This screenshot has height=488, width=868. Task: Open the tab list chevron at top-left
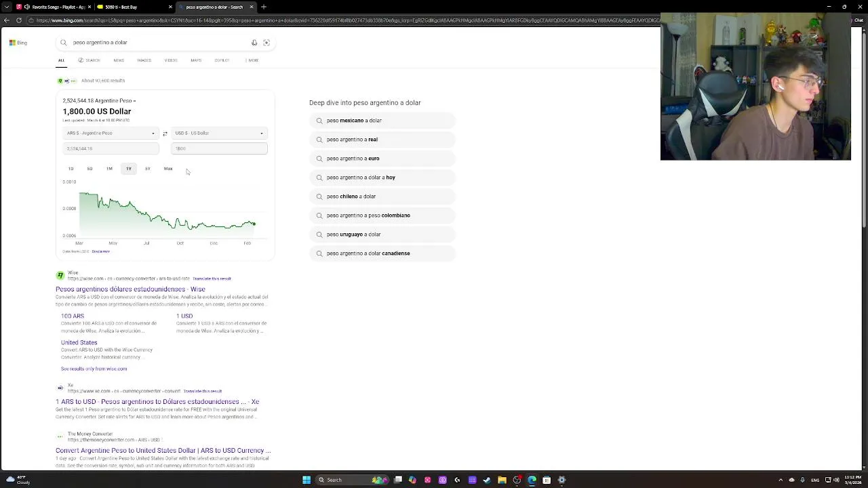tap(6, 7)
